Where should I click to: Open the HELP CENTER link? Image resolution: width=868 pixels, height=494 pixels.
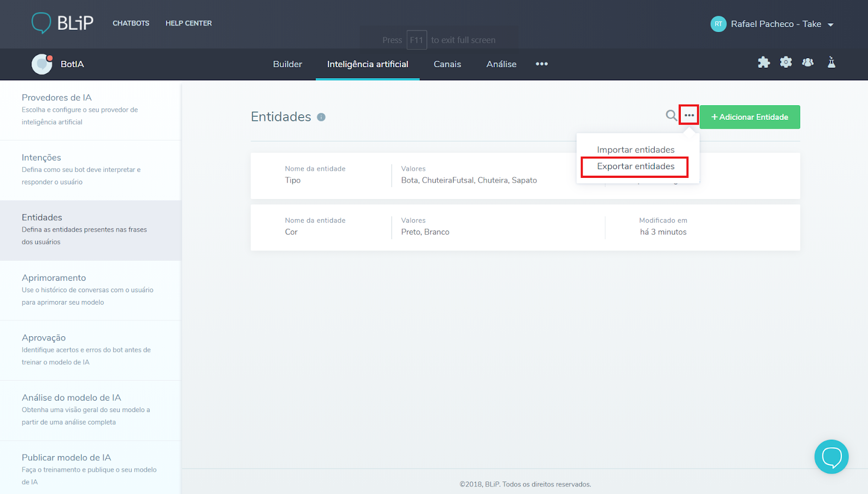pyautogui.click(x=189, y=23)
